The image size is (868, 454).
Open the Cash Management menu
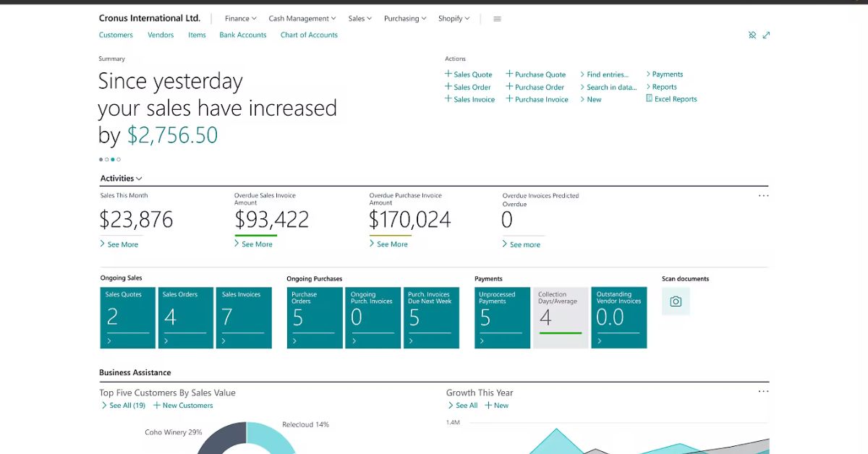302,19
